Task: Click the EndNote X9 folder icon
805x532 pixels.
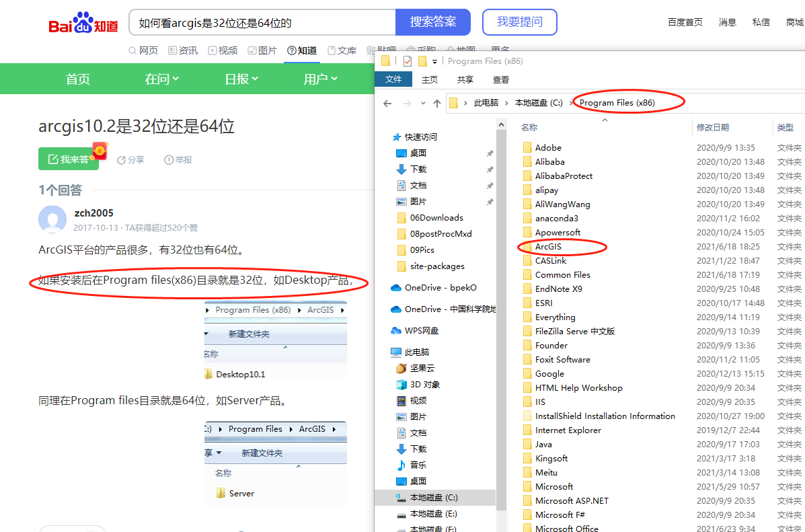Action: click(527, 289)
